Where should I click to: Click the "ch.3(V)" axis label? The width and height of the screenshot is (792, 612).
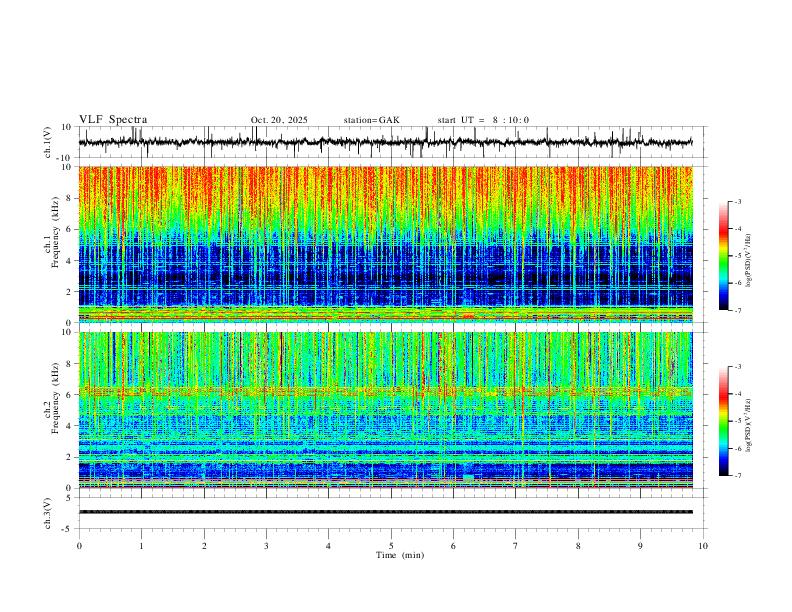[48, 514]
